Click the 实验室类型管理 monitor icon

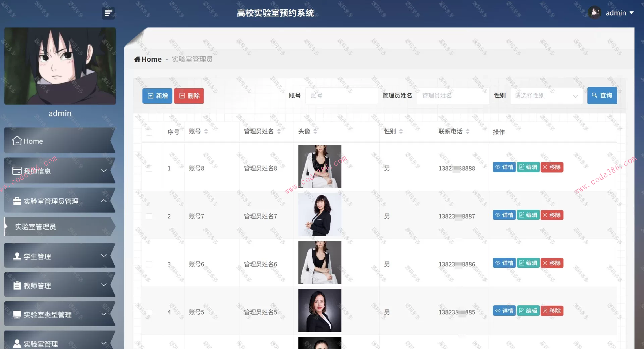pyautogui.click(x=16, y=314)
